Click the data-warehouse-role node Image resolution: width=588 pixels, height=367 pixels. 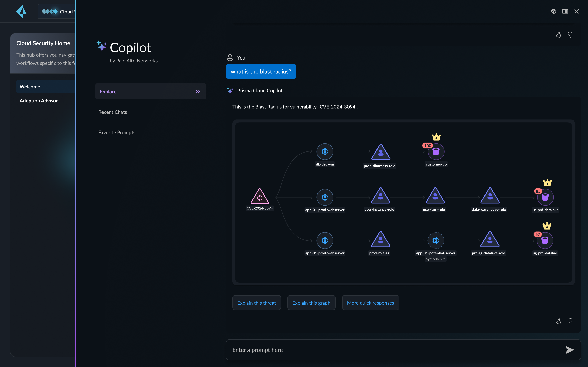click(x=490, y=196)
